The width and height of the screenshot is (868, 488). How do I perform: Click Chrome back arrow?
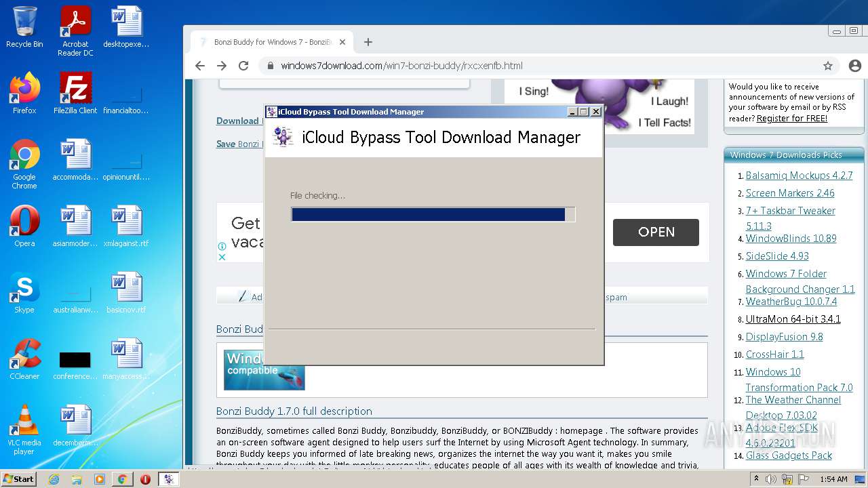pyautogui.click(x=199, y=66)
